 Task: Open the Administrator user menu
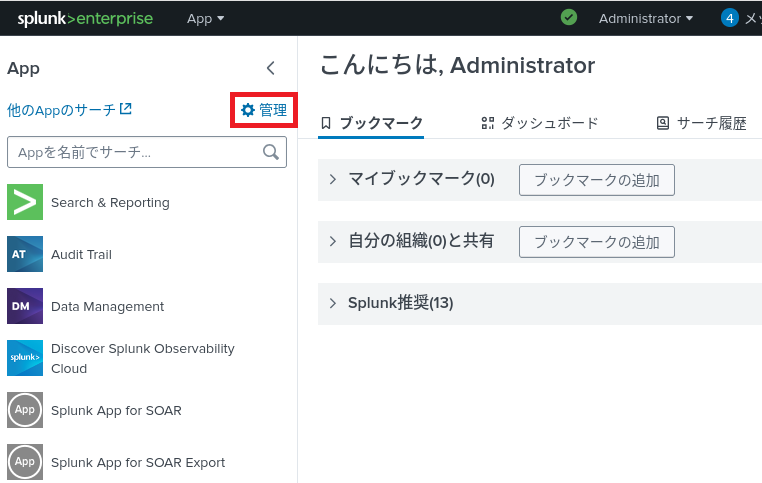pyautogui.click(x=646, y=18)
